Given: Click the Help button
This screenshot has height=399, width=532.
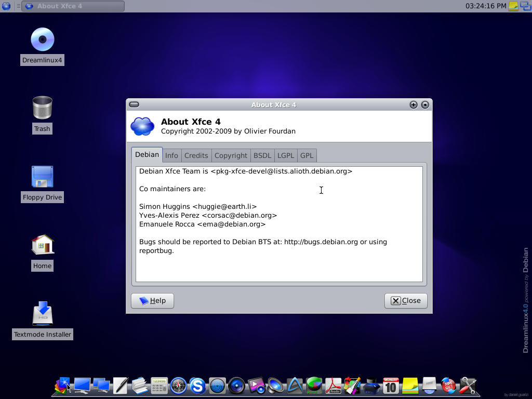Looking at the screenshot, I should point(152,301).
